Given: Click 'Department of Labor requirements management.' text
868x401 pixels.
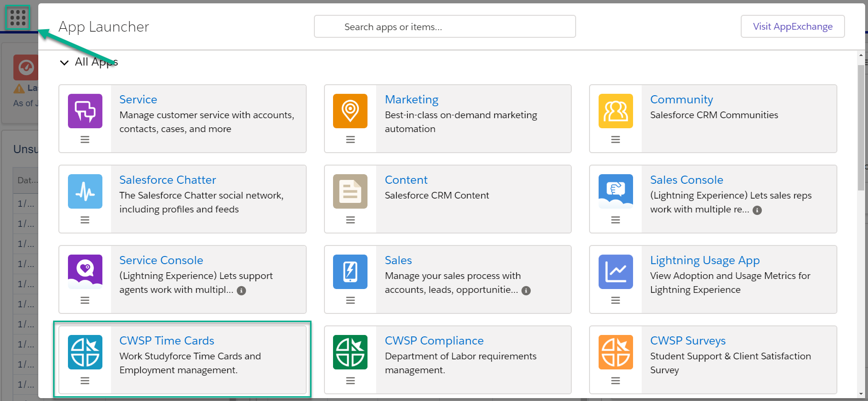Looking at the screenshot, I should [461, 363].
